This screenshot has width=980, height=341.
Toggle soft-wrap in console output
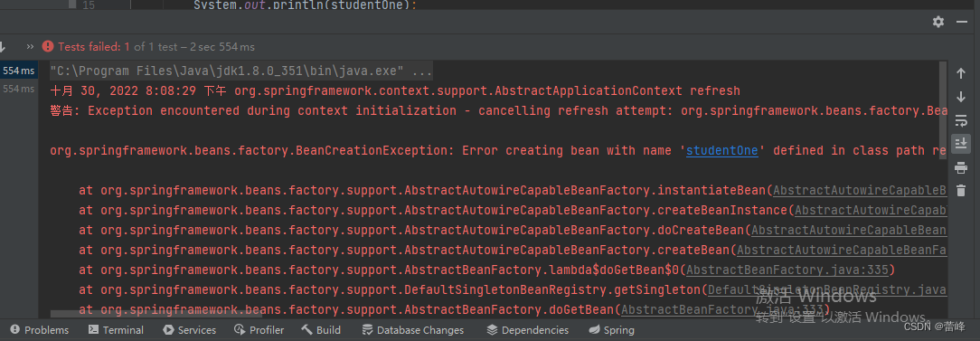961,120
